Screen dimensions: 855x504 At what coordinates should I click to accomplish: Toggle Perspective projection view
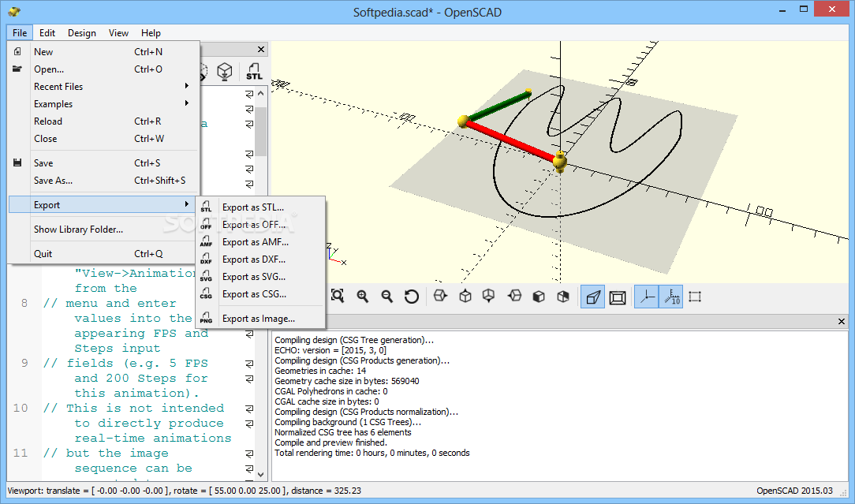point(592,297)
